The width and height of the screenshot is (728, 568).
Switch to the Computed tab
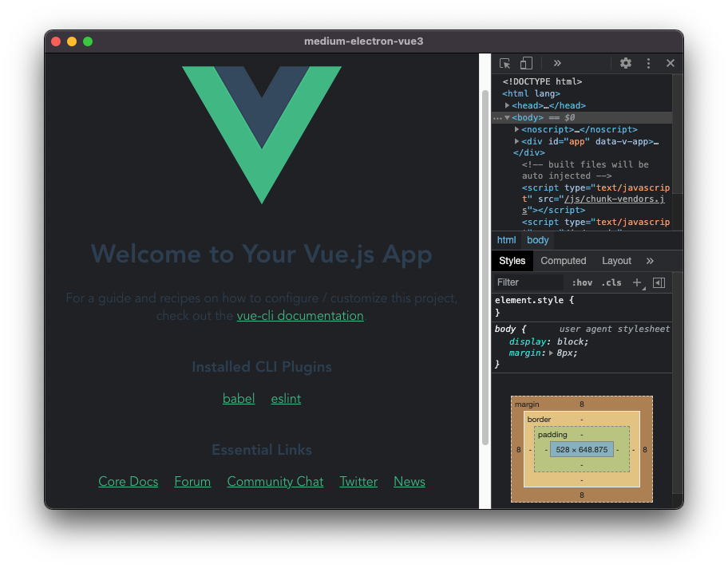coord(564,260)
